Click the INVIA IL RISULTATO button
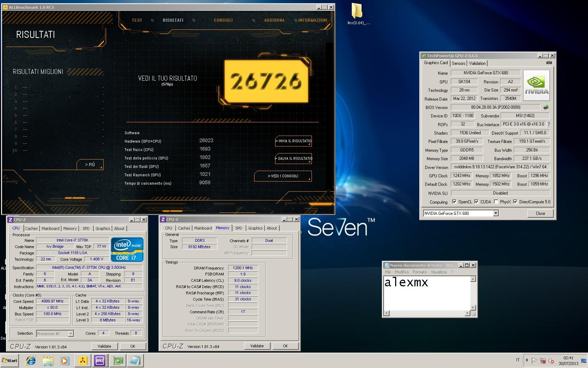 tap(293, 141)
